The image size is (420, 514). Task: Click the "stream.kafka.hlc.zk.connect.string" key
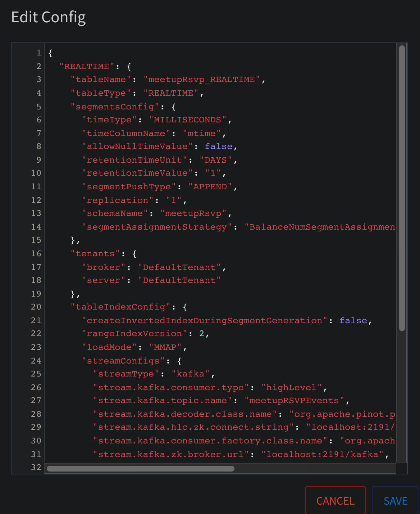tap(193, 427)
